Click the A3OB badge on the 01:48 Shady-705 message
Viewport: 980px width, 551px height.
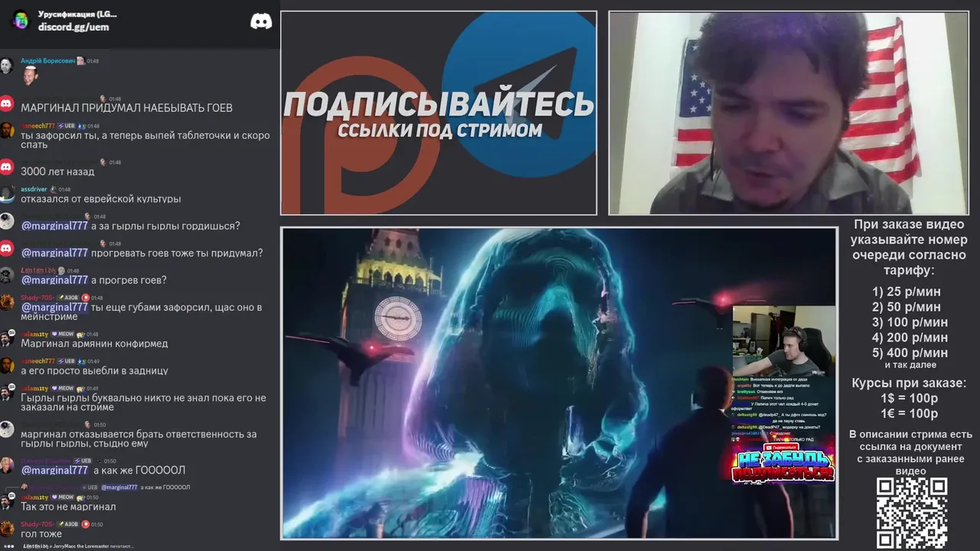67,298
